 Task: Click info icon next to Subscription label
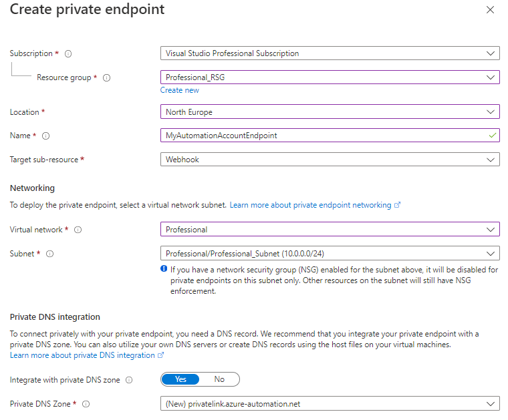pyautogui.click(x=68, y=53)
